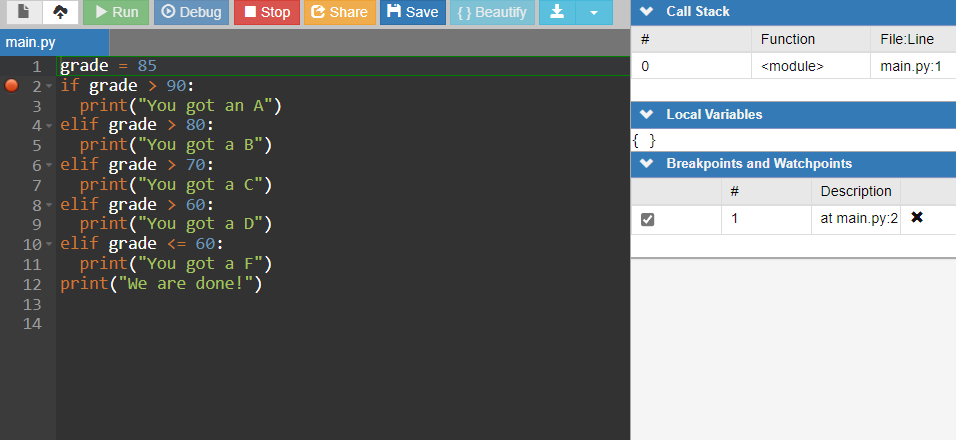The image size is (956, 440).
Task: Switch to the main.py tab
Action: [x=31, y=43]
